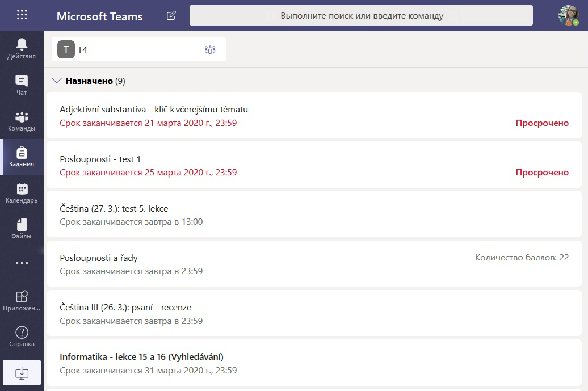Screen dimensions: 588x391
Task: Show more apps via ellipsis icon
Action: tap(22, 263)
